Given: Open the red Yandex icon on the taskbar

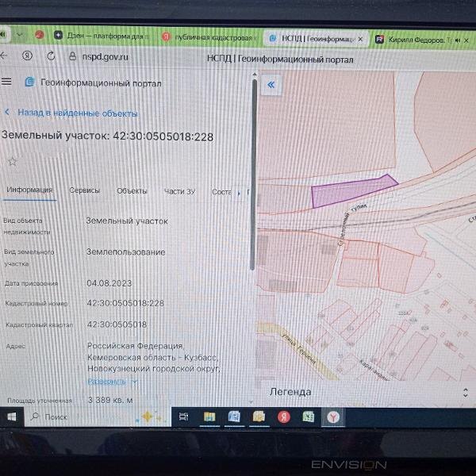Looking at the screenshot, I should point(284,417).
